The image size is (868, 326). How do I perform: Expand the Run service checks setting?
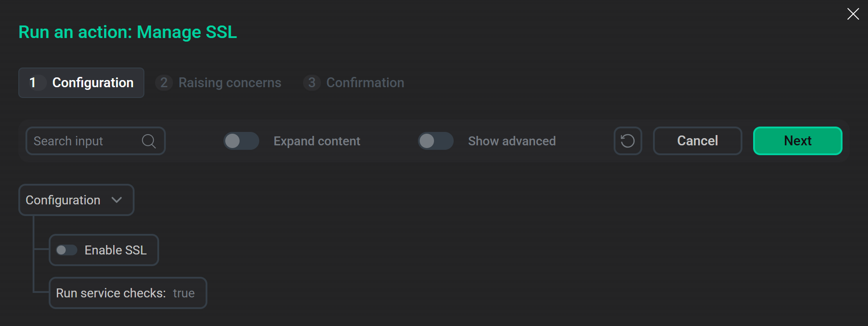coord(127,293)
